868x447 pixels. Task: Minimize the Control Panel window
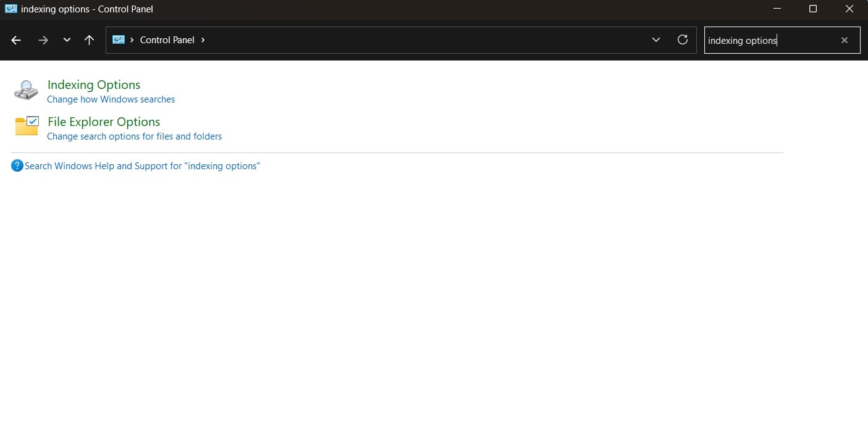pyautogui.click(x=778, y=9)
